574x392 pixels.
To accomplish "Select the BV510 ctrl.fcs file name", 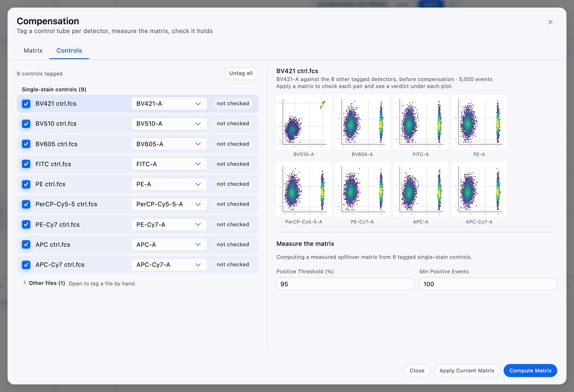I will click(x=56, y=124).
